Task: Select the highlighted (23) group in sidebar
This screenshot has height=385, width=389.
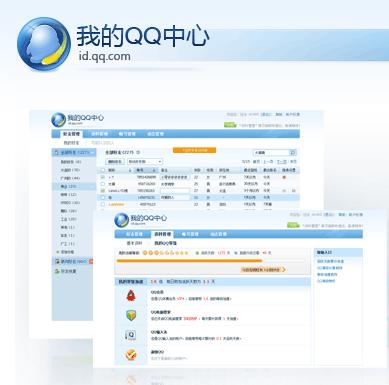Action: tap(73, 186)
